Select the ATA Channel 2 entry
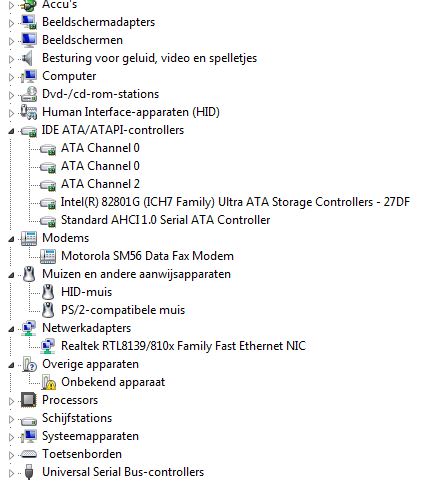The height and width of the screenshot is (493, 425). click(100, 184)
